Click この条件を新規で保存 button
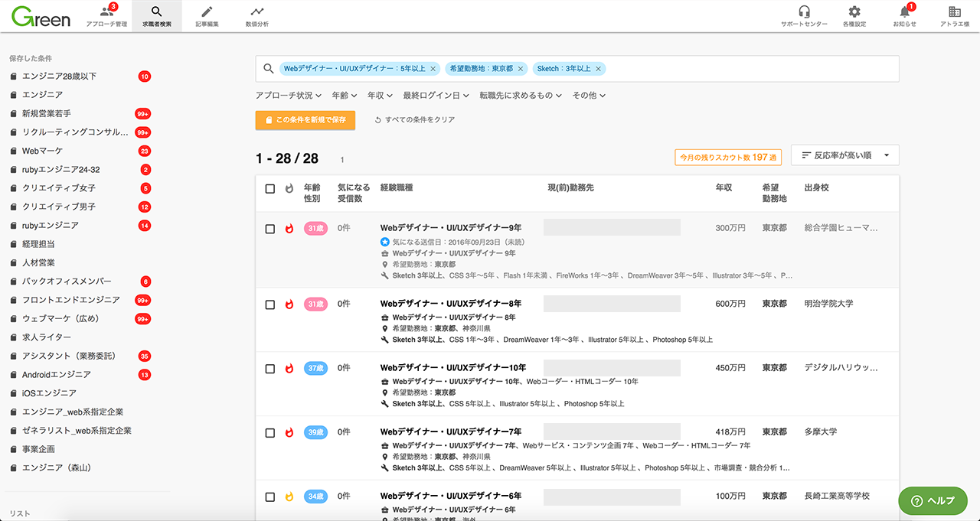This screenshot has width=980, height=521. [305, 120]
